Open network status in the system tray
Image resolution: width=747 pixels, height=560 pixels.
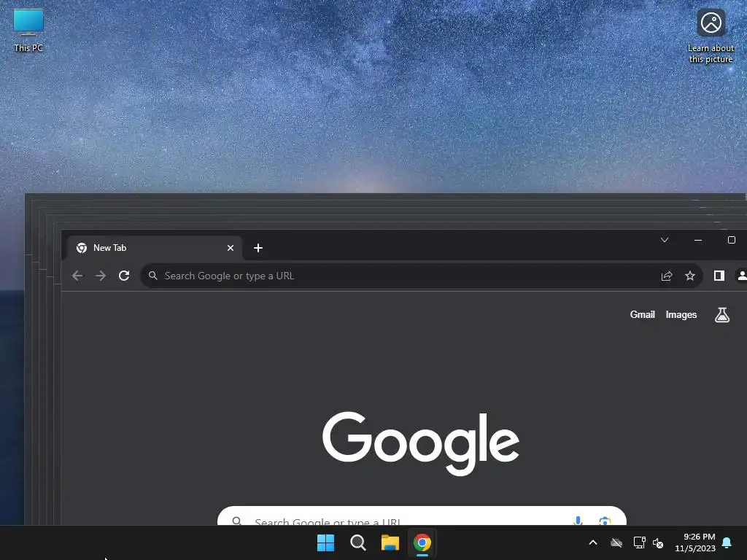639,542
